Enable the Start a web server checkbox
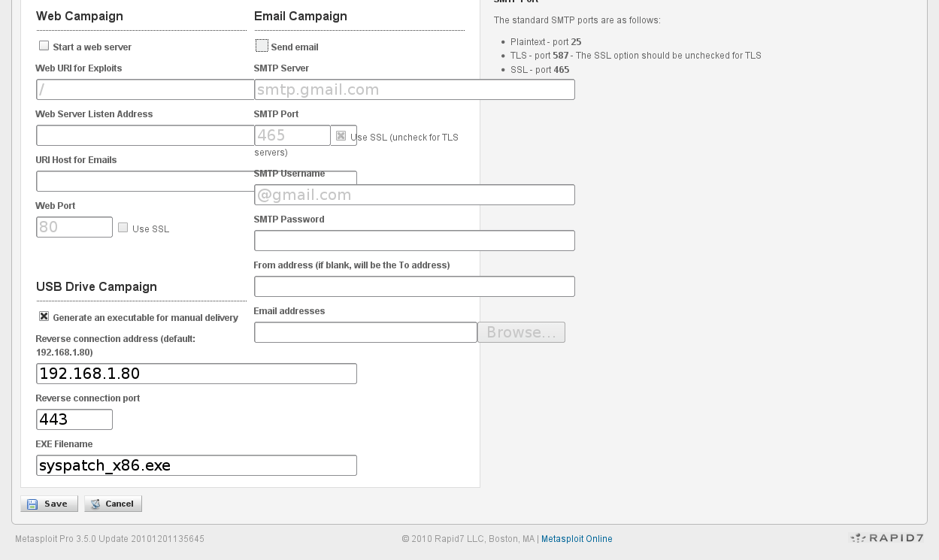 click(x=44, y=45)
